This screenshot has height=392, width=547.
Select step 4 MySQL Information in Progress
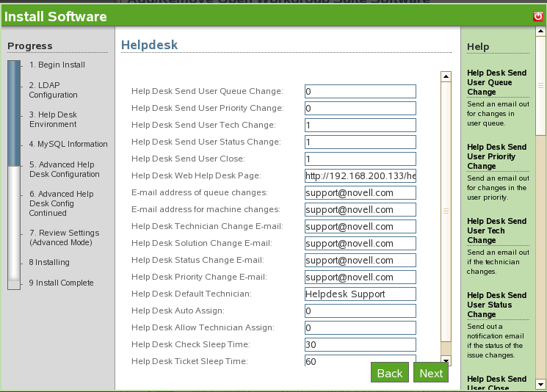point(68,144)
